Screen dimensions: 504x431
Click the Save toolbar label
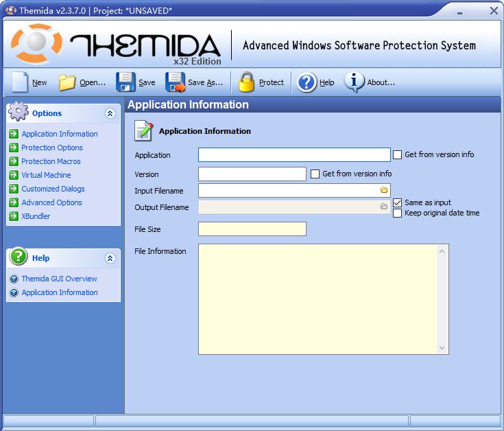147,82
